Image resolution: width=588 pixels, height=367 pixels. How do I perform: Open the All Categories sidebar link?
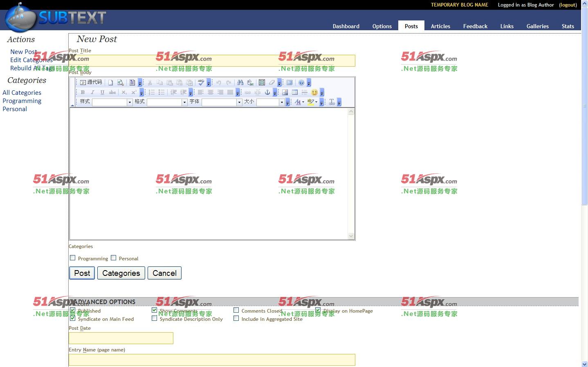pyautogui.click(x=22, y=93)
